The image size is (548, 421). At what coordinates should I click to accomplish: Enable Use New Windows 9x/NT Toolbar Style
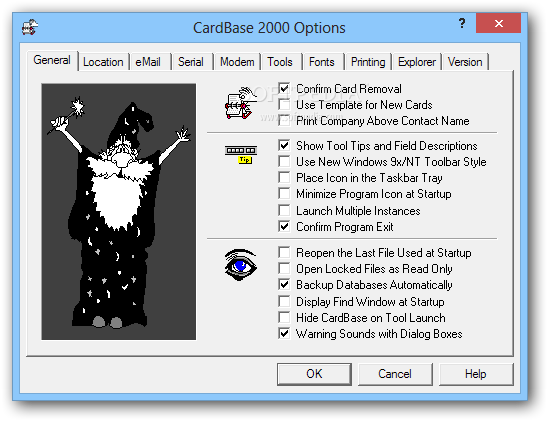(284, 161)
